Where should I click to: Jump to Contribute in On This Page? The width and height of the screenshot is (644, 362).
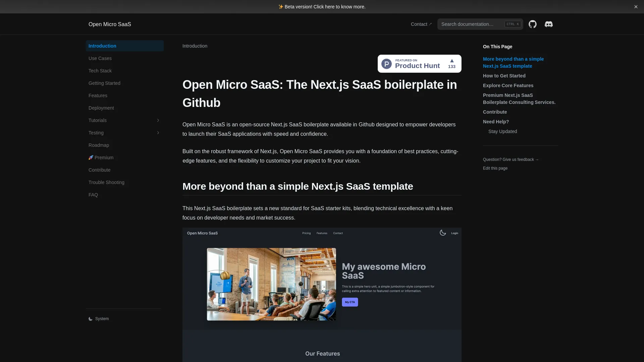[495, 112]
